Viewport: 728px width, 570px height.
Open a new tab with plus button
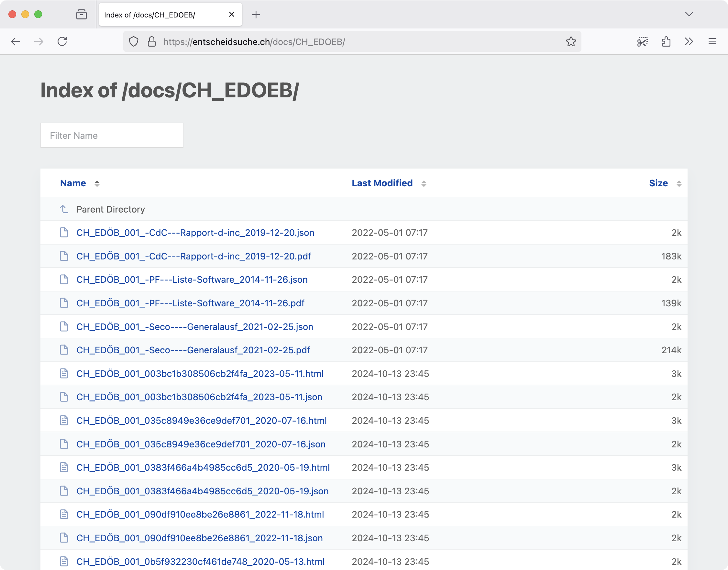(x=256, y=15)
